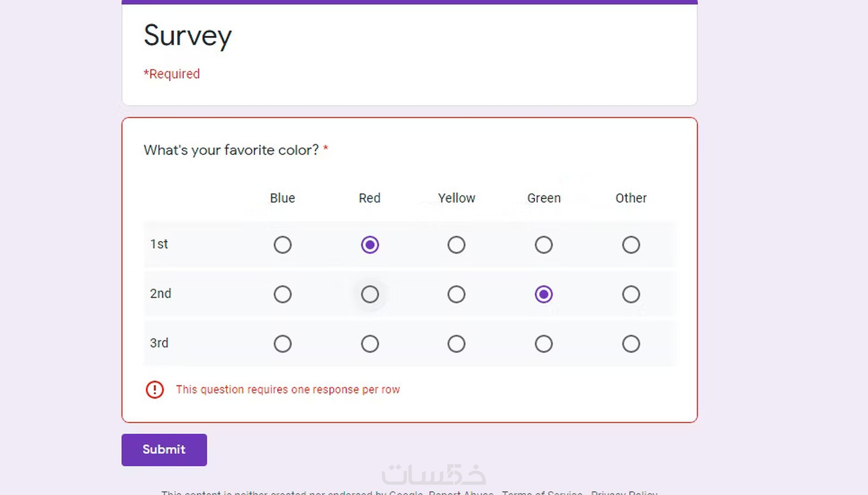Pick Green in the 1st row

point(544,245)
